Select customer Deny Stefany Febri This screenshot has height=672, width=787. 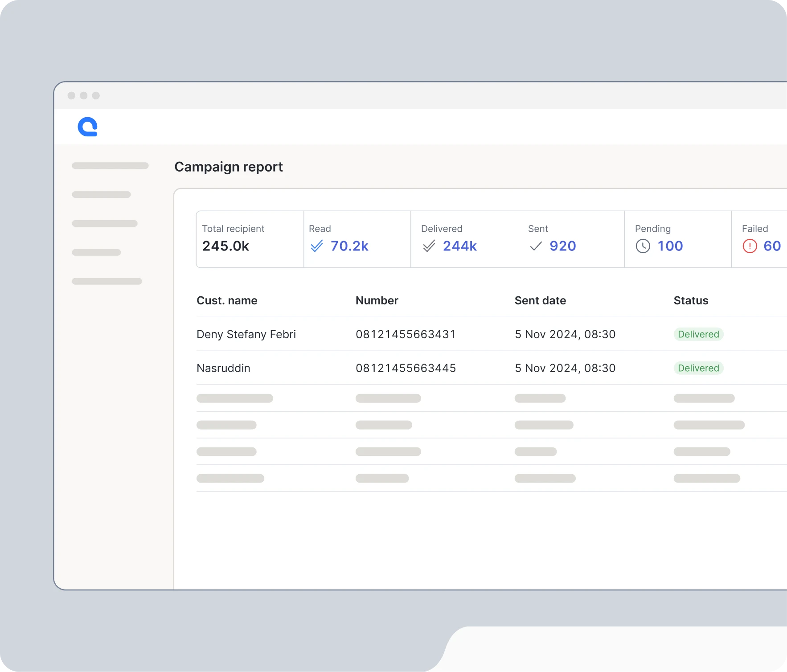point(246,334)
